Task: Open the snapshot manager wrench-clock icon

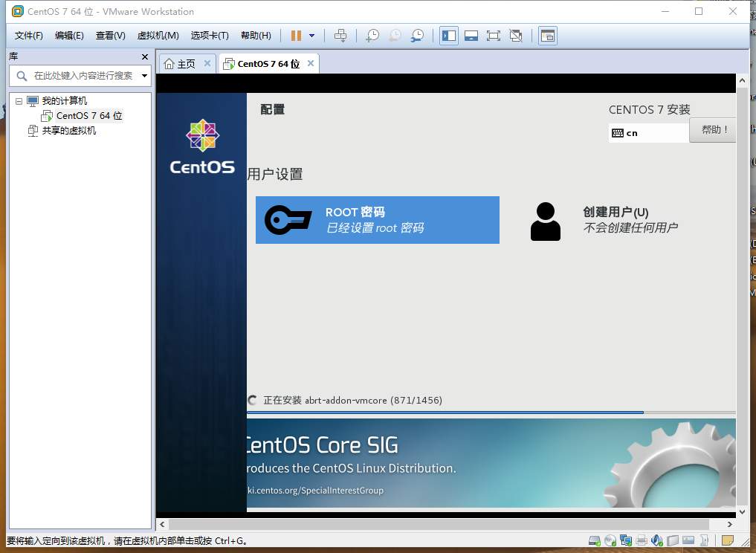Action: pos(417,36)
